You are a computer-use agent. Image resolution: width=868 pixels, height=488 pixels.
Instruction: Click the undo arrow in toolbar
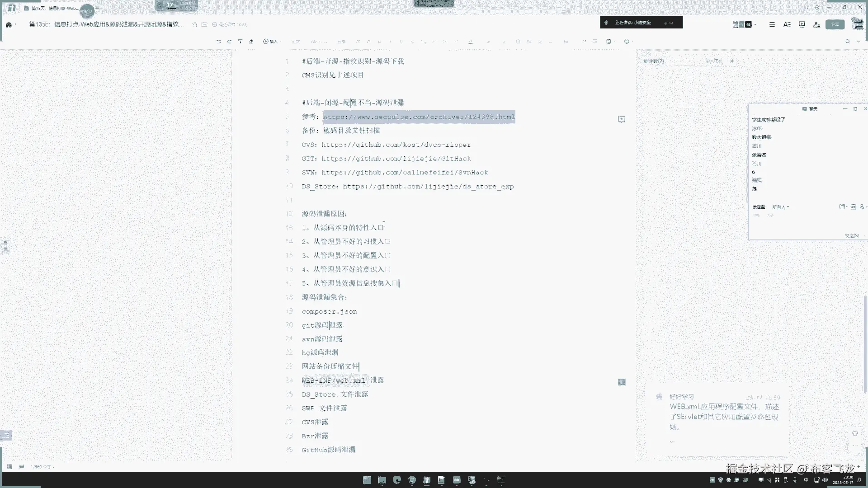pos(218,41)
